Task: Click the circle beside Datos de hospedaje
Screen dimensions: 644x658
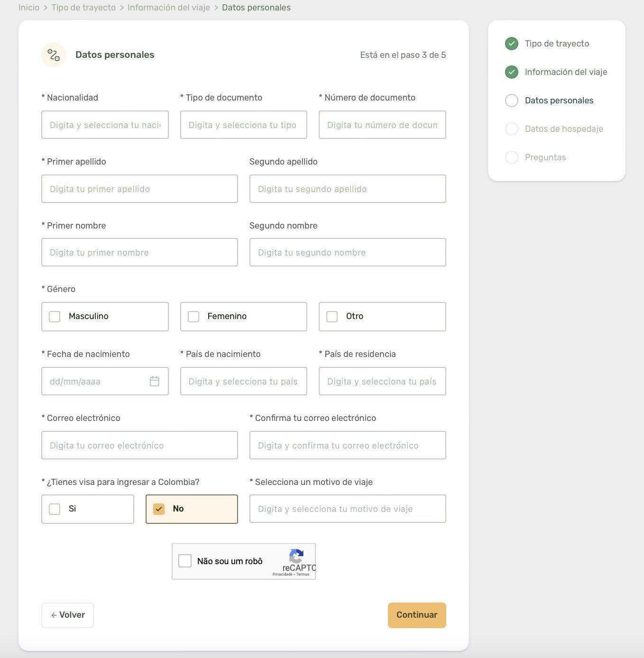Action: click(x=512, y=129)
